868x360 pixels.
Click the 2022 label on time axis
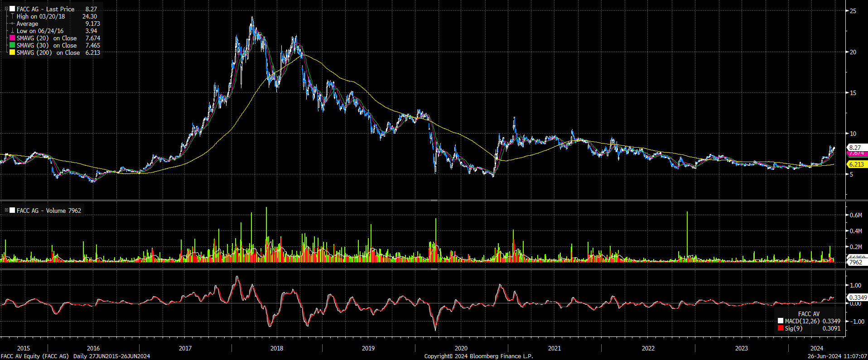648,348
